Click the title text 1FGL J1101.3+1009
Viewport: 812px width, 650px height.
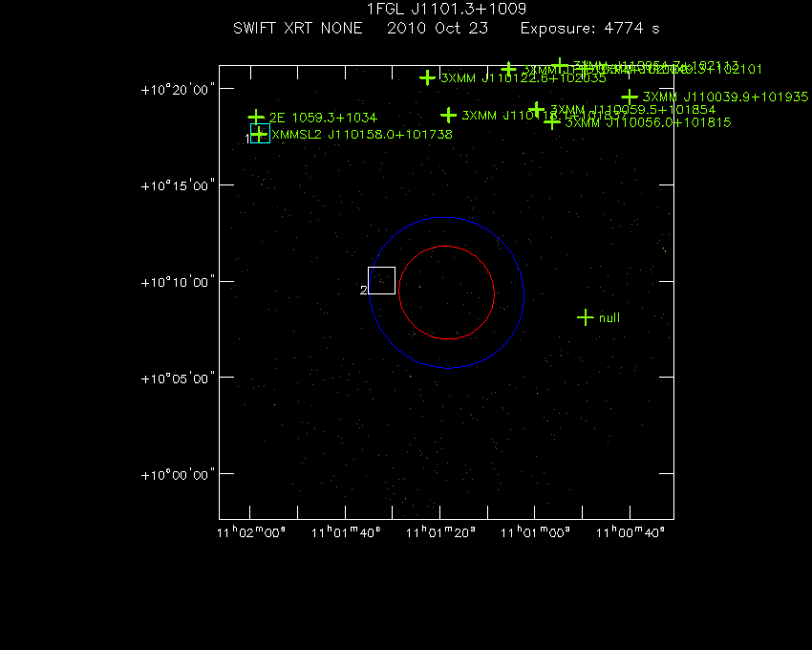click(x=446, y=9)
